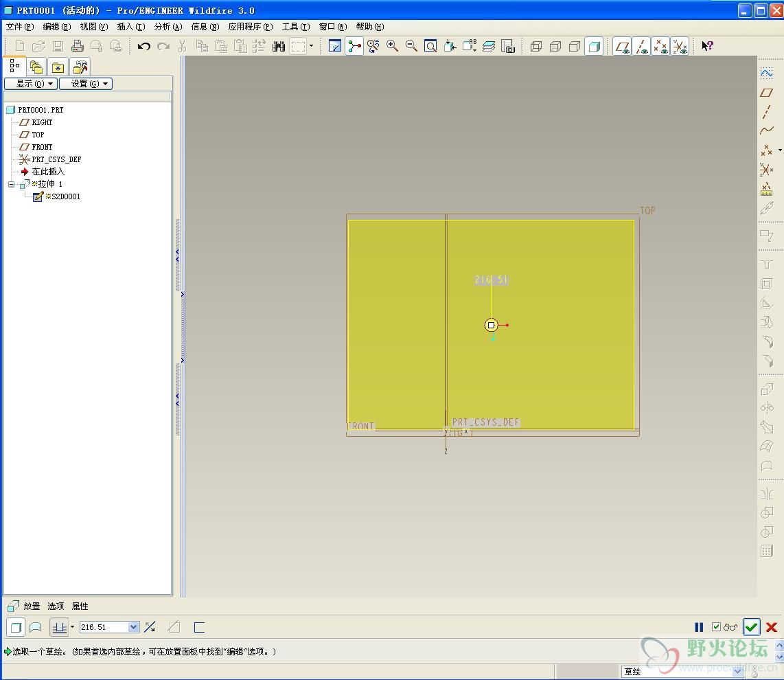Click the context-sensitive help pointer icon

707,47
